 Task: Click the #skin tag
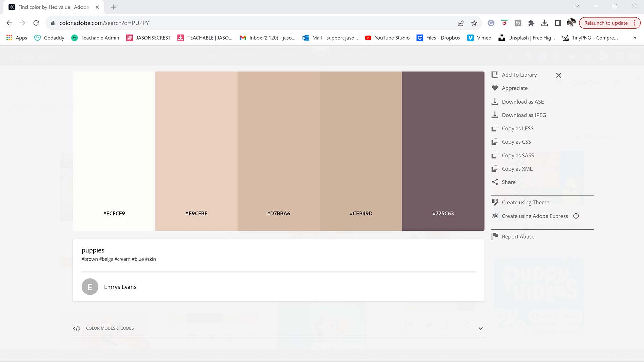tap(151, 259)
